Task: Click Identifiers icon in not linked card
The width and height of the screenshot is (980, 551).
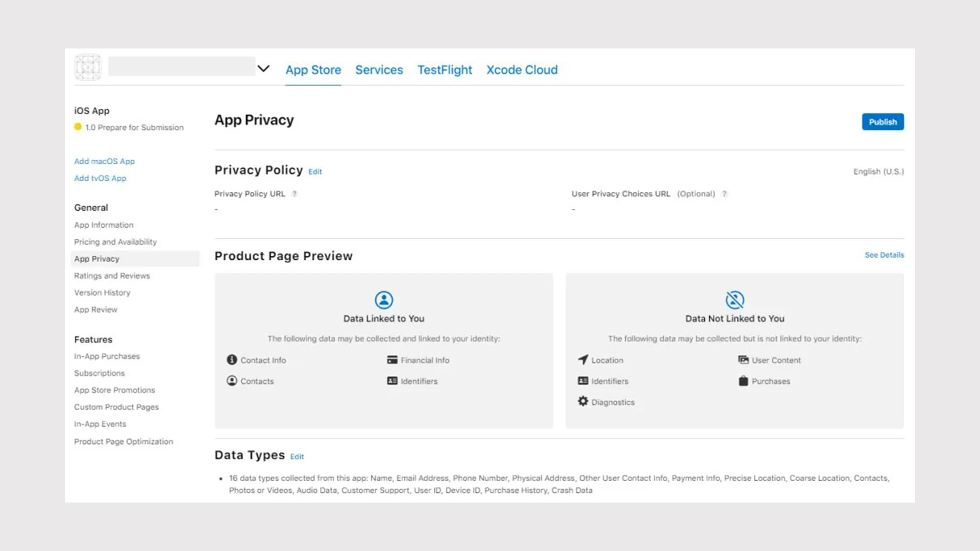Action: click(x=583, y=381)
